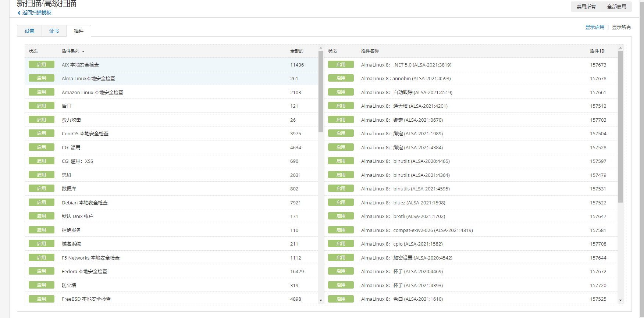The height and width of the screenshot is (318, 644).
Task: Select Fedora 本地安全检查 row
Action: tap(171, 271)
